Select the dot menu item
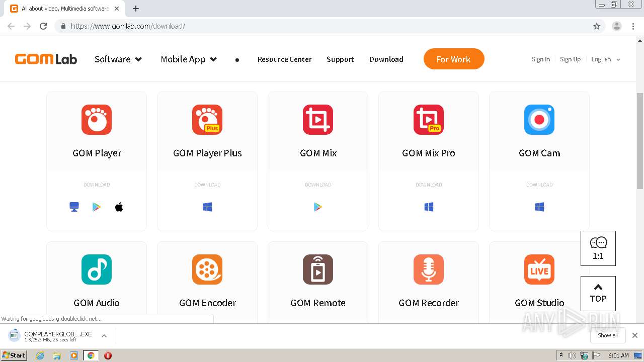The height and width of the screenshot is (362, 644). tap(237, 60)
